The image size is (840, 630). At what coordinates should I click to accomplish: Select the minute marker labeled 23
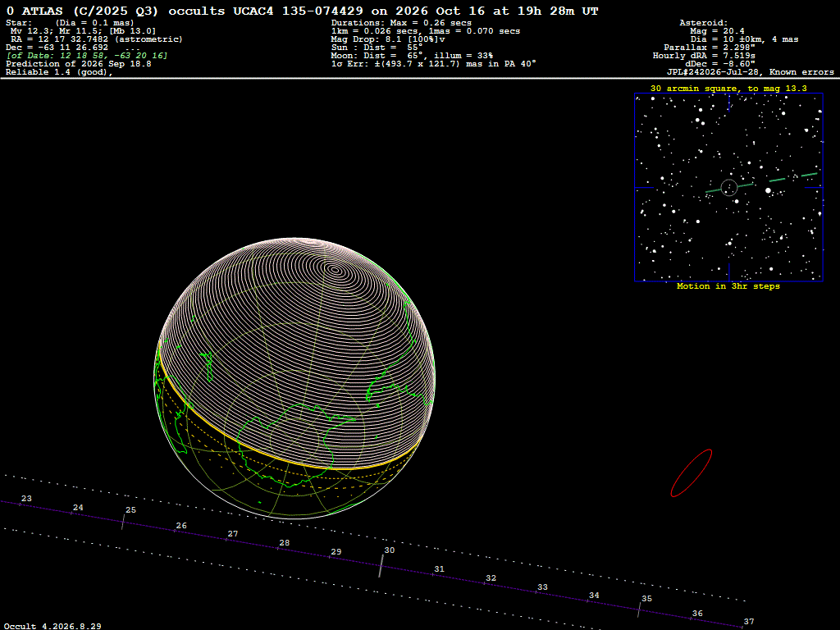coord(20,504)
